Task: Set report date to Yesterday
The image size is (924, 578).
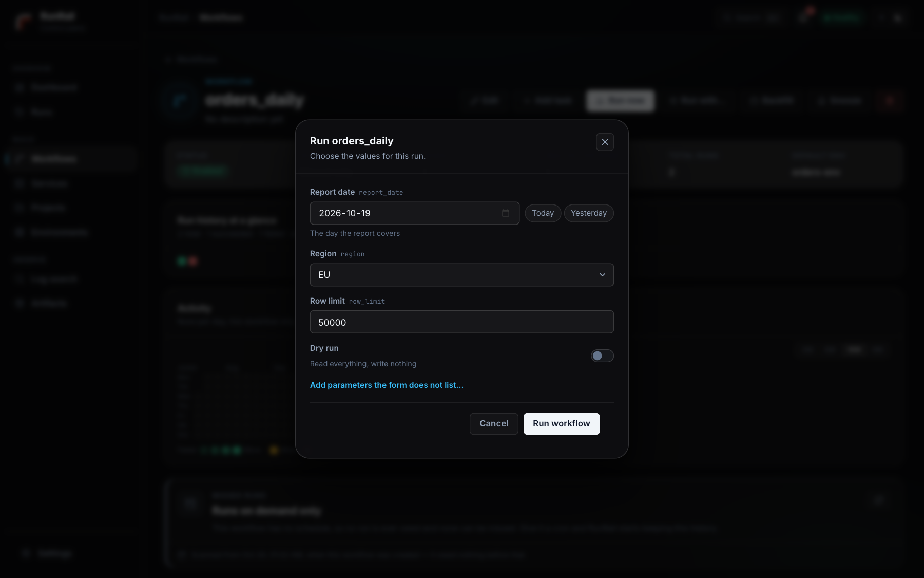Action: point(589,213)
